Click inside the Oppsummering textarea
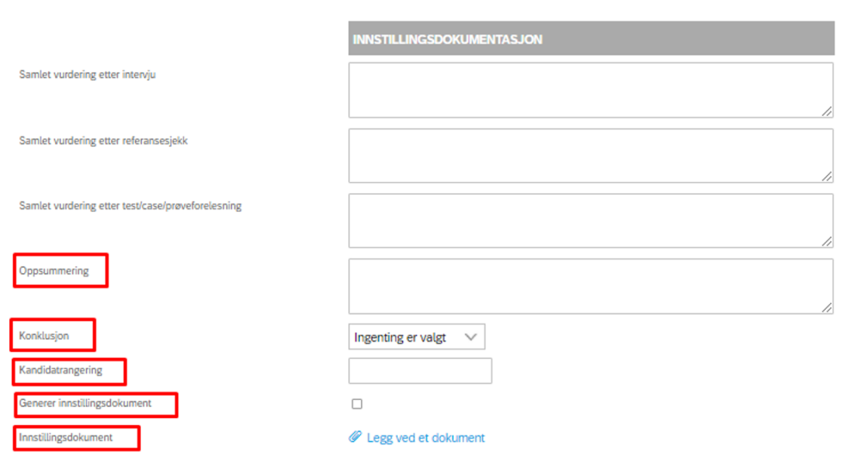Image resolution: width=868 pixels, height=461 pixels. 591,286
